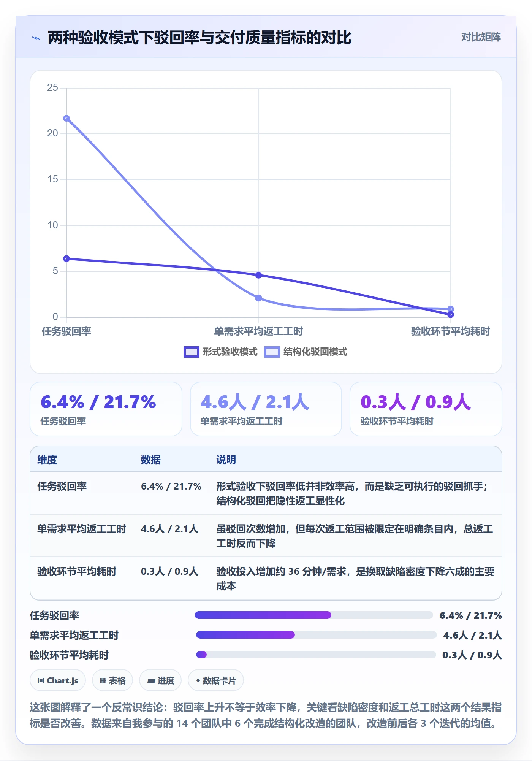532x761 pixels.
Task: Click the main title 两种验收模式下驳回率与交付质量指标的对比
Action: point(199,38)
